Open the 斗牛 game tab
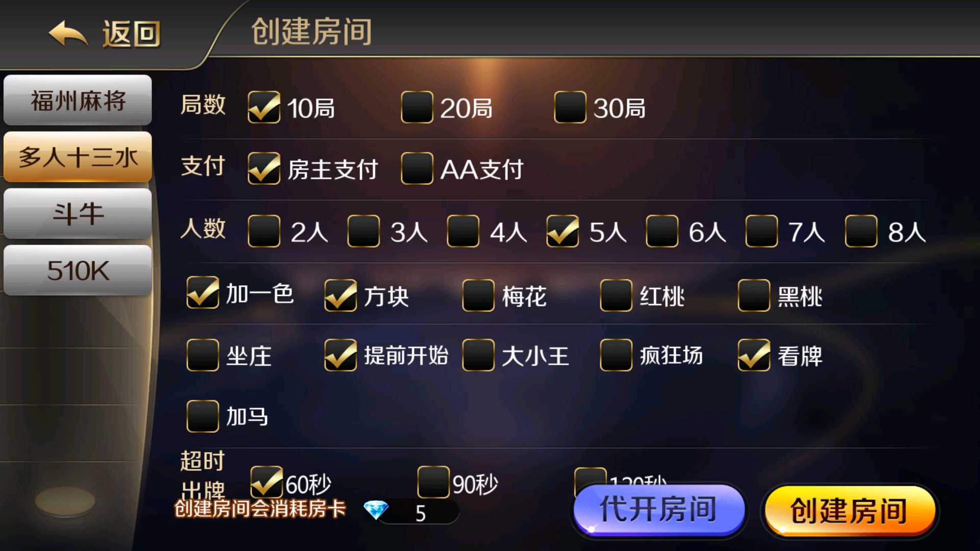Screen dimensions: 980x551 [78, 213]
